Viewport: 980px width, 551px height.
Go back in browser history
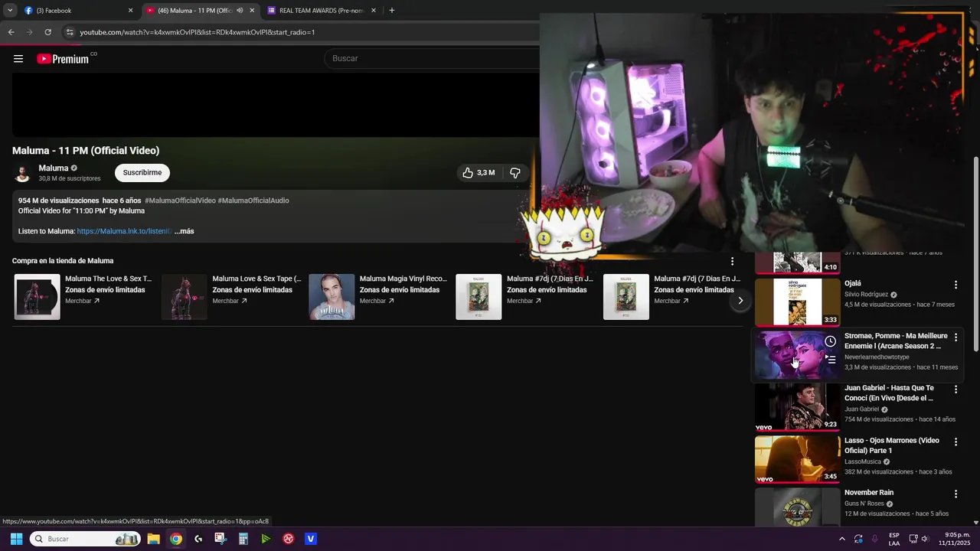11,32
